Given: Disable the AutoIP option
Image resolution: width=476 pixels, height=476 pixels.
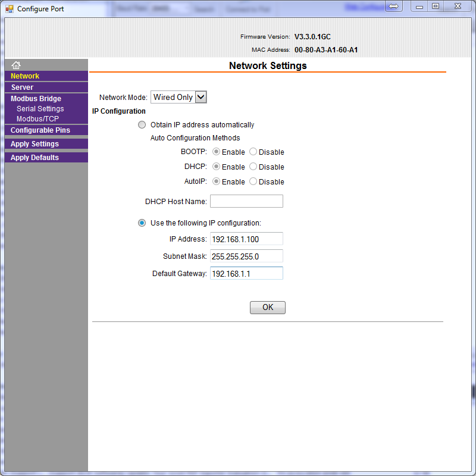Looking at the screenshot, I should tap(253, 181).
